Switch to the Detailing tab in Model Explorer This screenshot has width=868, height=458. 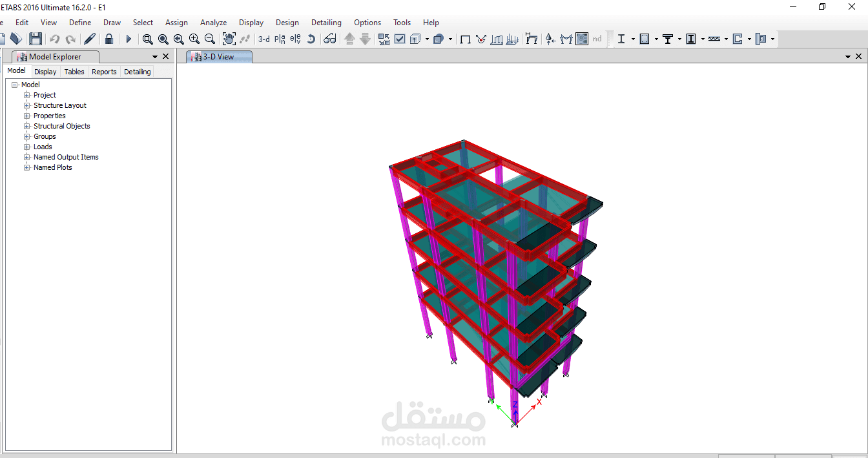[137, 72]
